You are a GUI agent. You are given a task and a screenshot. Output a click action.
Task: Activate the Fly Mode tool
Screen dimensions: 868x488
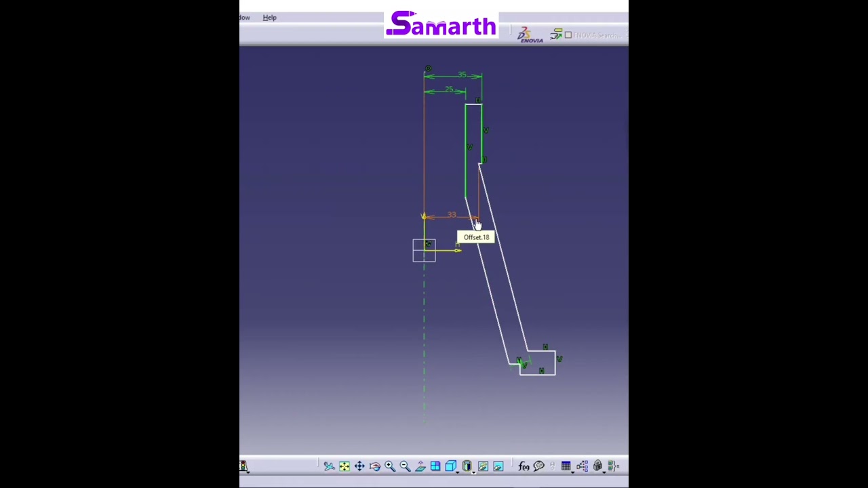(329, 466)
